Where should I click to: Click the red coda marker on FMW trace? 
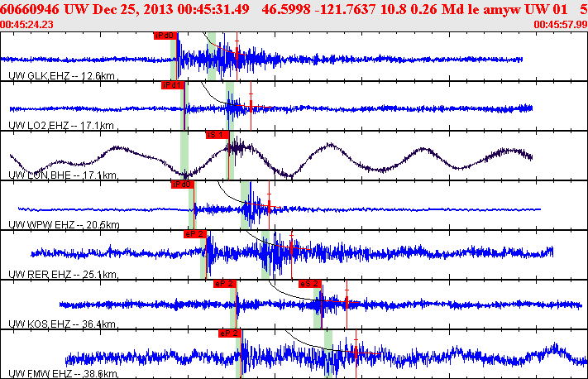click(356, 354)
